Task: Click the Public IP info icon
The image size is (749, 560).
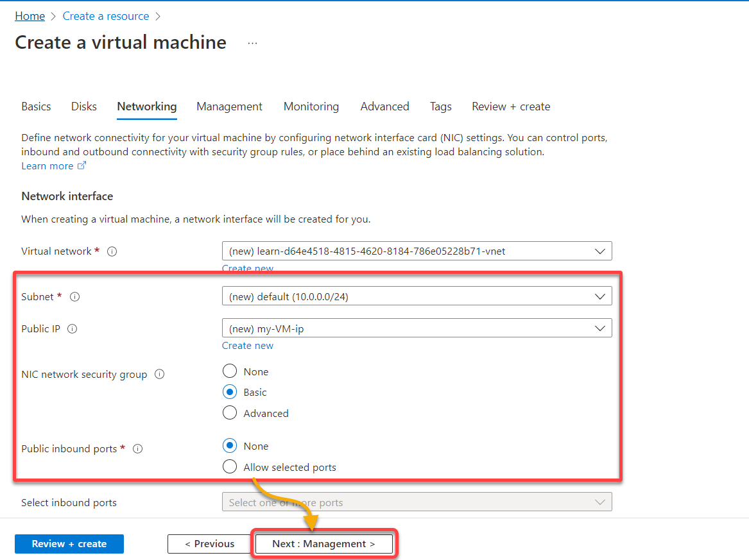Action: (72, 329)
